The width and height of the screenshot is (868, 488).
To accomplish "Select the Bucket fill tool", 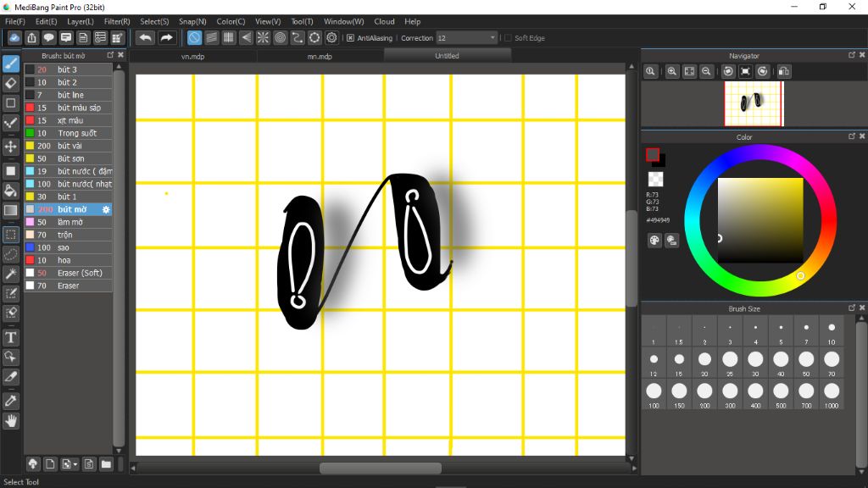I will 10,191.
